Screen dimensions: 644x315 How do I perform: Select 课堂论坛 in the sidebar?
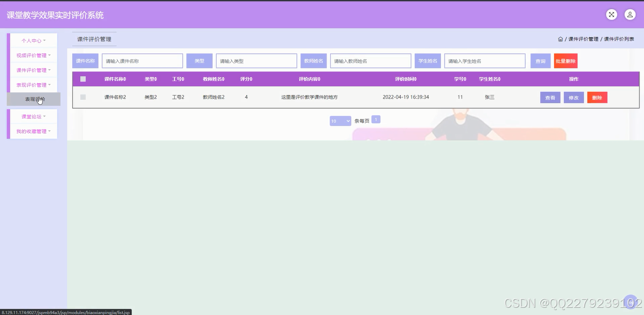coord(32,116)
